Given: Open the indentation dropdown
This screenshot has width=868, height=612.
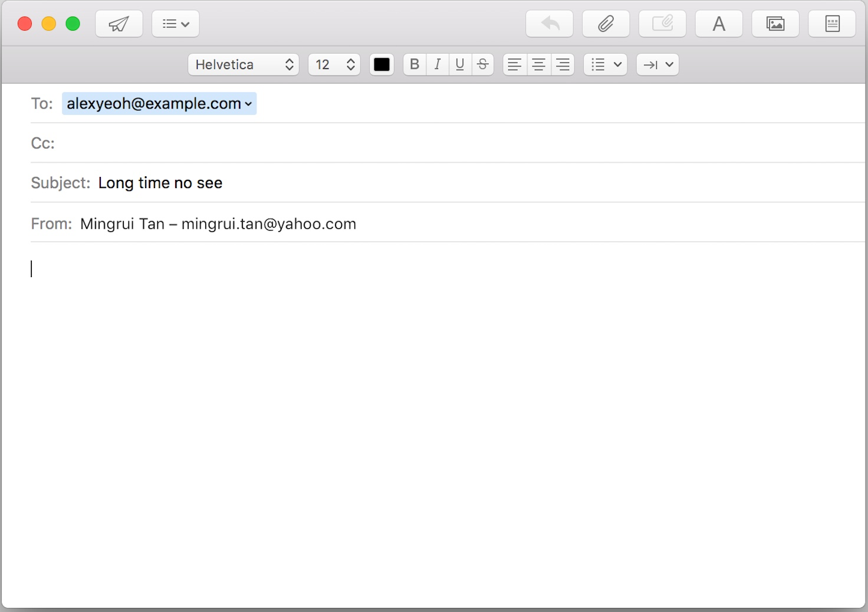Looking at the screenshot, I should point(658,64).
